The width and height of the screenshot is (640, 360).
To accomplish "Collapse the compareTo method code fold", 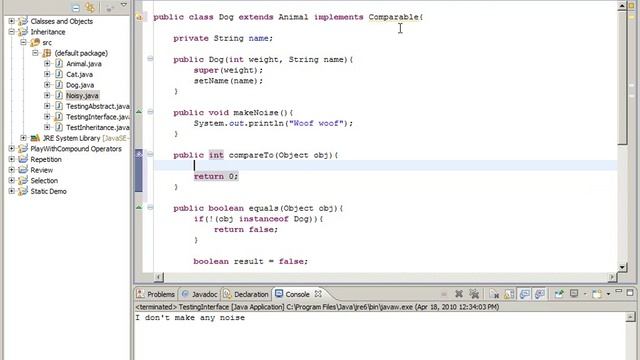I will [150, 154].
